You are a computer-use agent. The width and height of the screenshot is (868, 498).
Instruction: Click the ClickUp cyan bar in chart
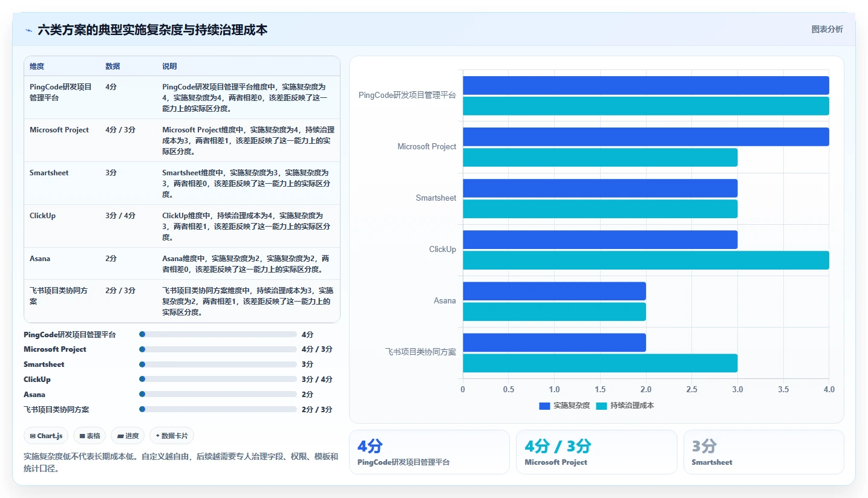coord(646,260)
